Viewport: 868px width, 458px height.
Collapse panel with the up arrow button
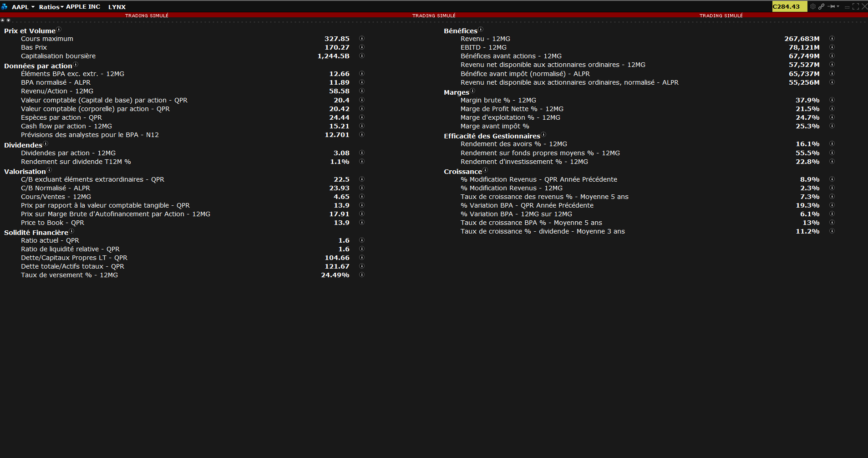(3, 20)
